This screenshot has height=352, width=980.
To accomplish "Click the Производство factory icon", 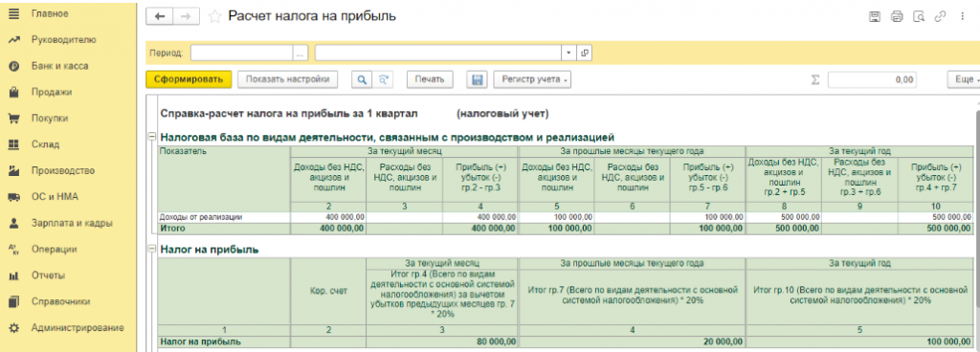I will (13, 170).
